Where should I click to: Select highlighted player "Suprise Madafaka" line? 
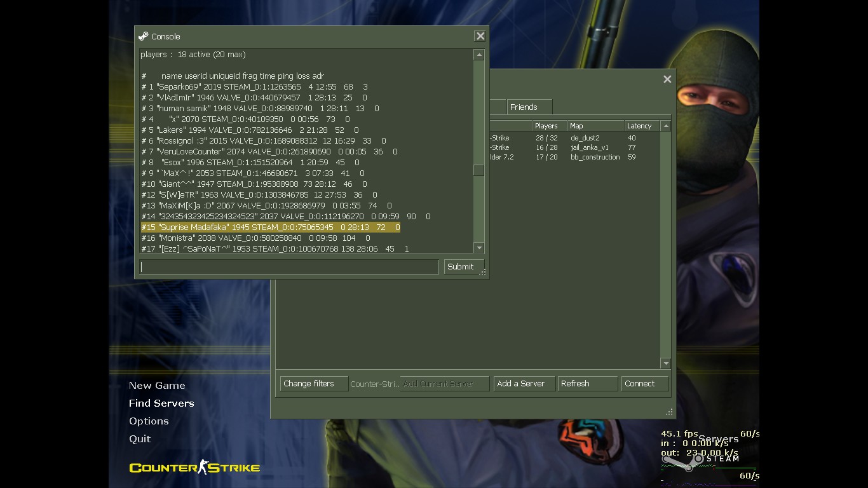click(x=271, y=227)
